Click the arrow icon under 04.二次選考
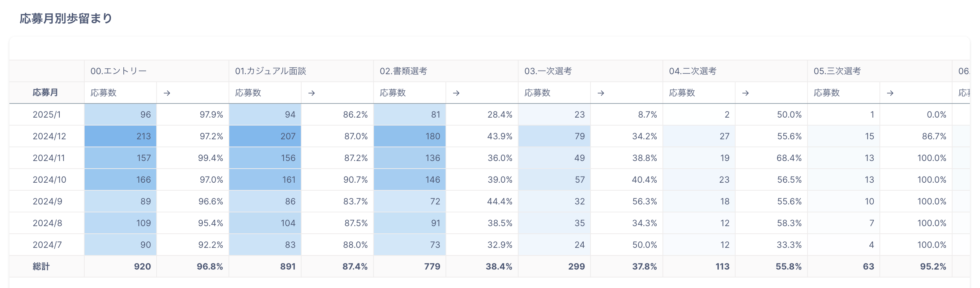 (745, 93)
